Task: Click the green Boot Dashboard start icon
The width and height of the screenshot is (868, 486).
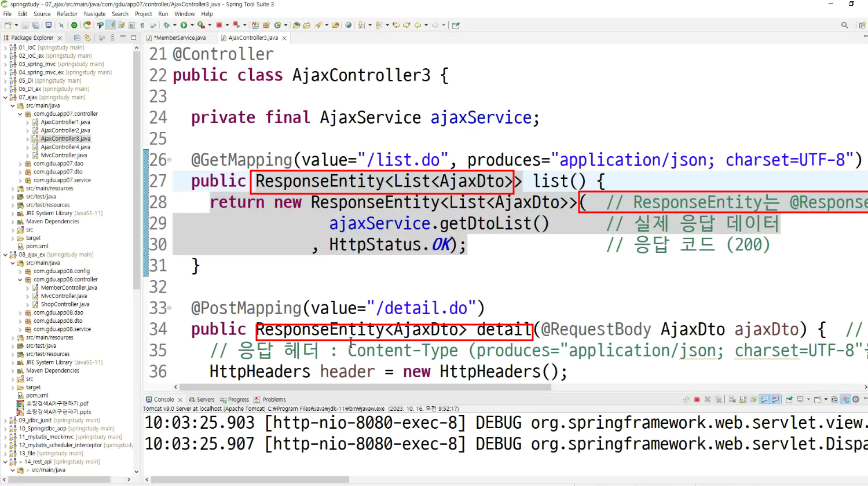Action: [x=74, y=25]
